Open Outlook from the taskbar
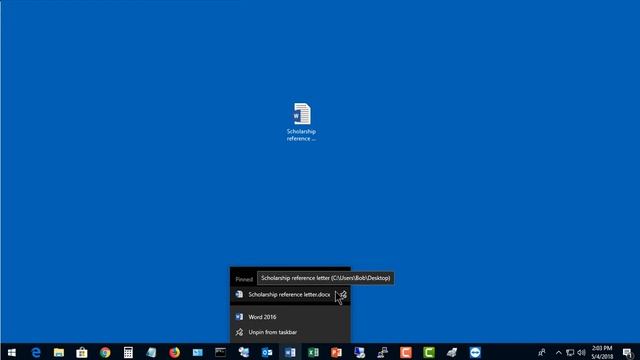The image size is (640, 360). coord(267,352)
